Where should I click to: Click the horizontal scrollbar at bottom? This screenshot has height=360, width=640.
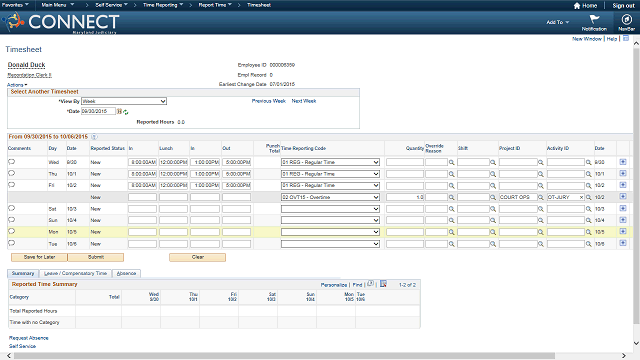point(284,356)
